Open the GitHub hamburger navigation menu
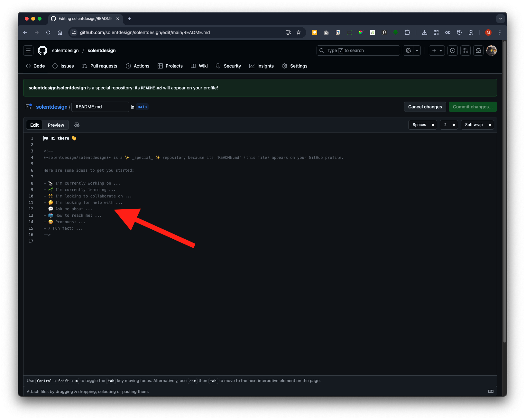Viewport: 525px width, 420px height. 28,50
